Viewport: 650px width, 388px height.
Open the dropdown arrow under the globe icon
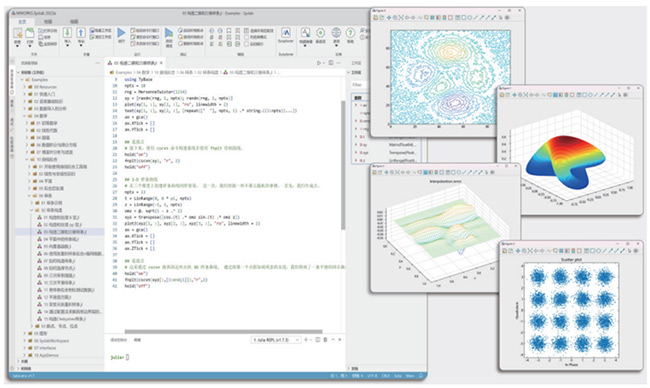point(336,46)
